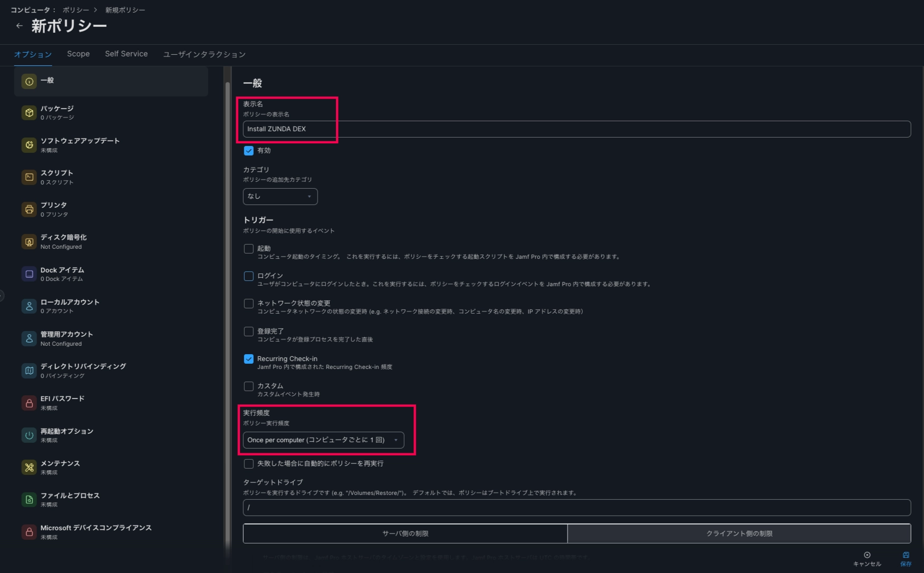924x573 pixels.
Task: Enable the ログイン trigger checkbox
Action: pyautogui.click(x=248, y=276)
